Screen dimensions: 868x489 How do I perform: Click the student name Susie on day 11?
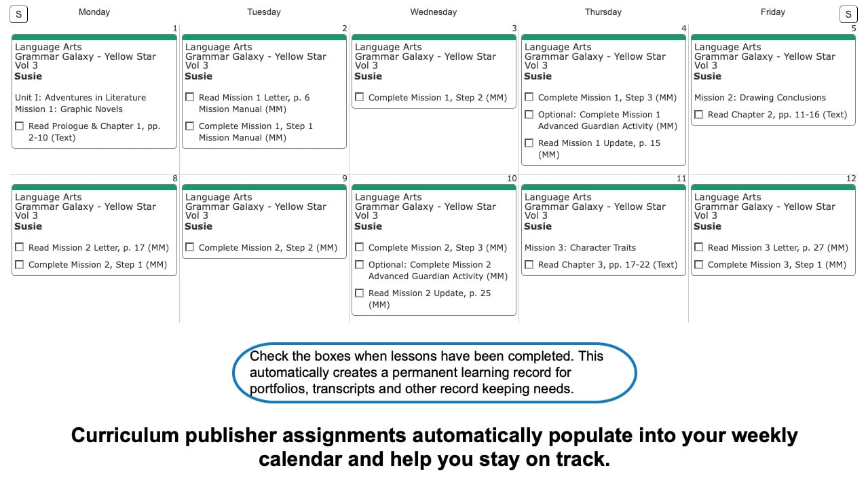pyautogui.click(x=538, y=226)
